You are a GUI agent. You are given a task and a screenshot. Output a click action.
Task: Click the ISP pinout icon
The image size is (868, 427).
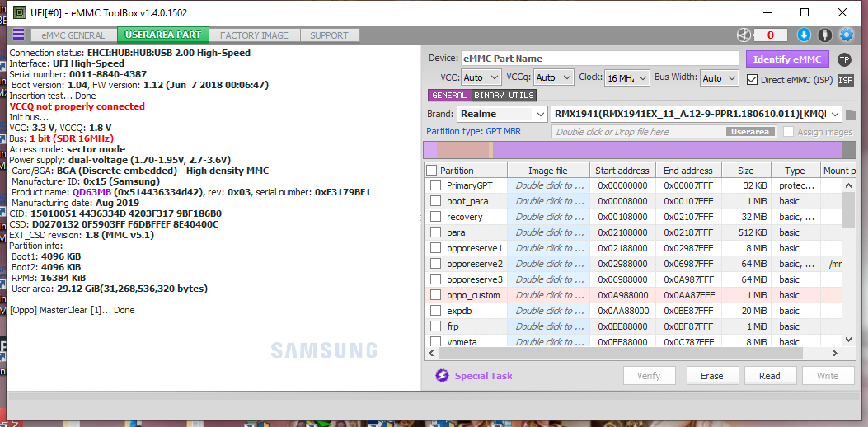845,80
